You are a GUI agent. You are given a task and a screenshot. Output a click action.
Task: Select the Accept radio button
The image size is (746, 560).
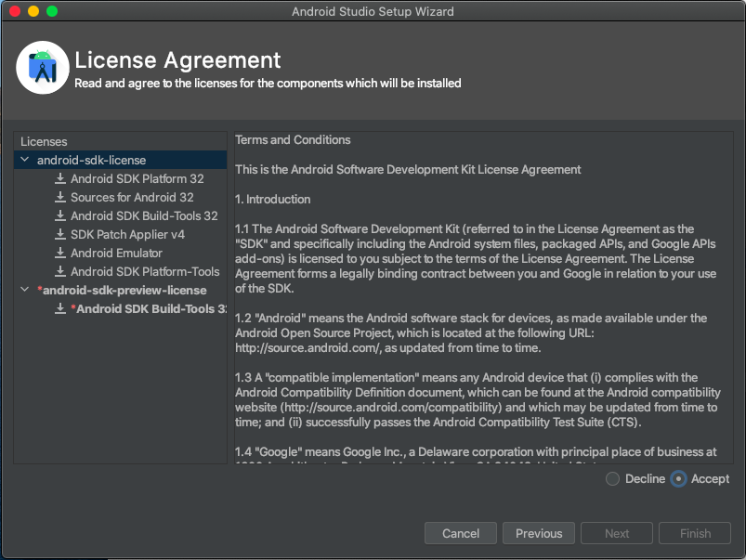[x=678, y=478]
